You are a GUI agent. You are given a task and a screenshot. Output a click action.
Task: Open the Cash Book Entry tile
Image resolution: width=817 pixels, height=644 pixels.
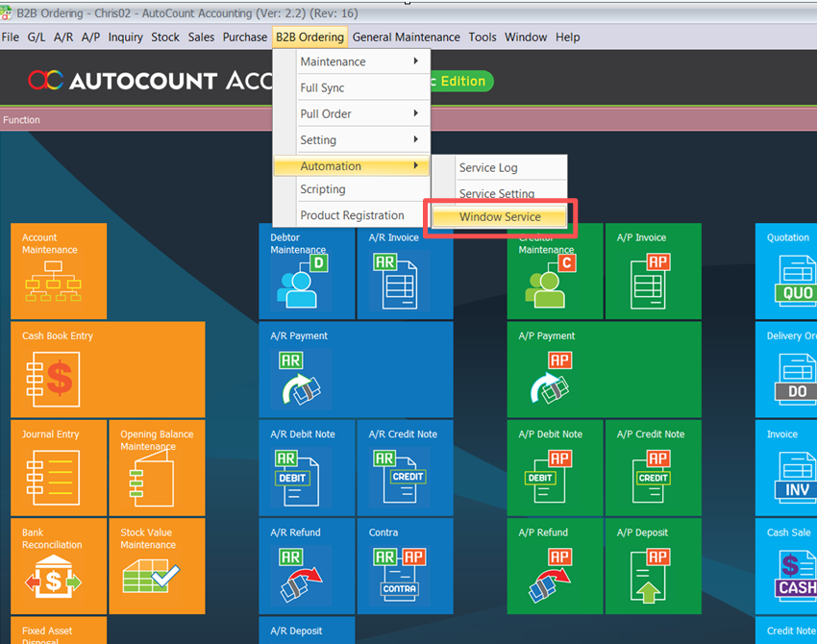click(108, 369)
